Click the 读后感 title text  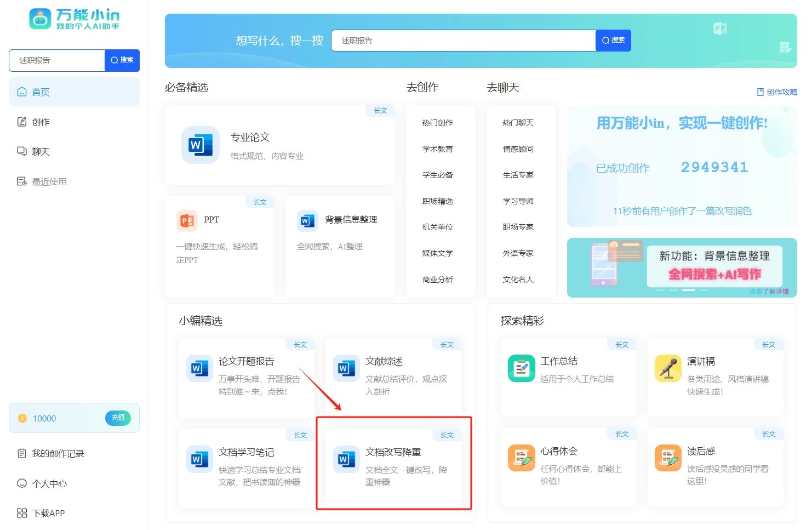(x=701, y=451)
